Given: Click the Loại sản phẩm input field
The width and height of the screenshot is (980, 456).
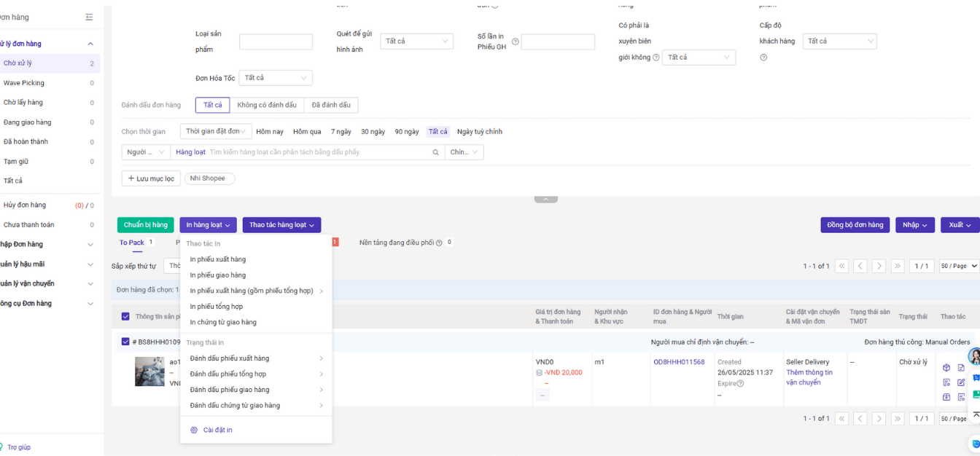Looking at the screenshot, I should (276, 42).
